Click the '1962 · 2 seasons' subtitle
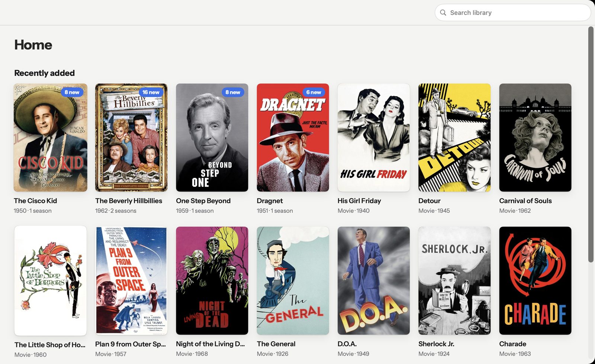The image size is (595, 364). (x=116, y=211)
